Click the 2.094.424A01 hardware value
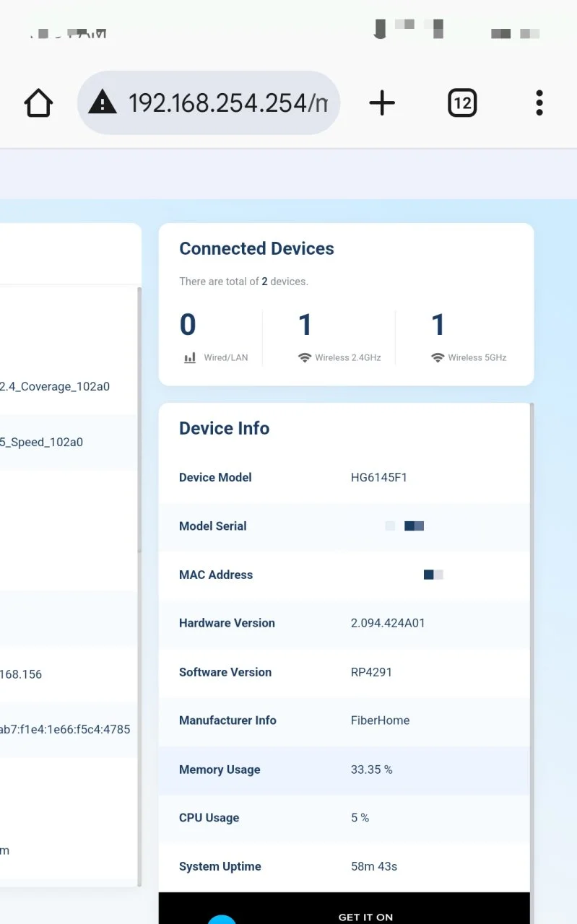The width and height of the screenshot is (577, 924). pyautogui.click(x=388, y=623)
